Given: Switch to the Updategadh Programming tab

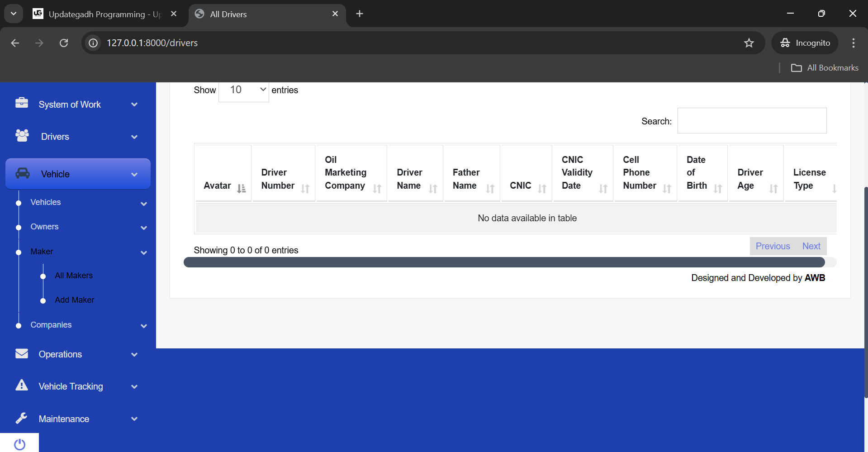Looking at the screenshot, I should (100, 14).
